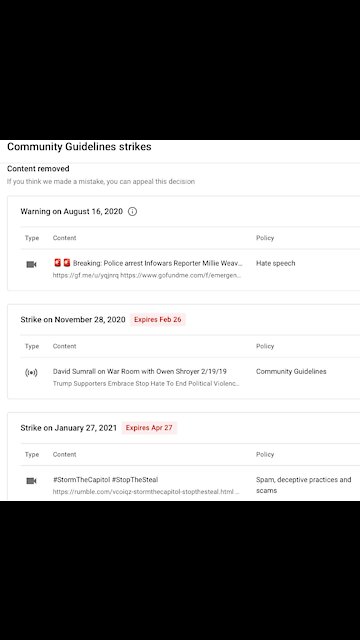Click the gf.me gofundme description line
Image resolution: width=360 pixels, height=640 pixels.
(x=147, y=276)
